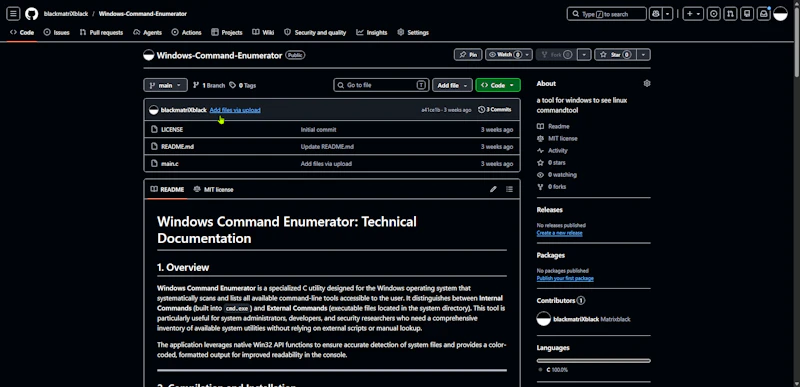Switch to the MIT license tab

pos(213,190)
